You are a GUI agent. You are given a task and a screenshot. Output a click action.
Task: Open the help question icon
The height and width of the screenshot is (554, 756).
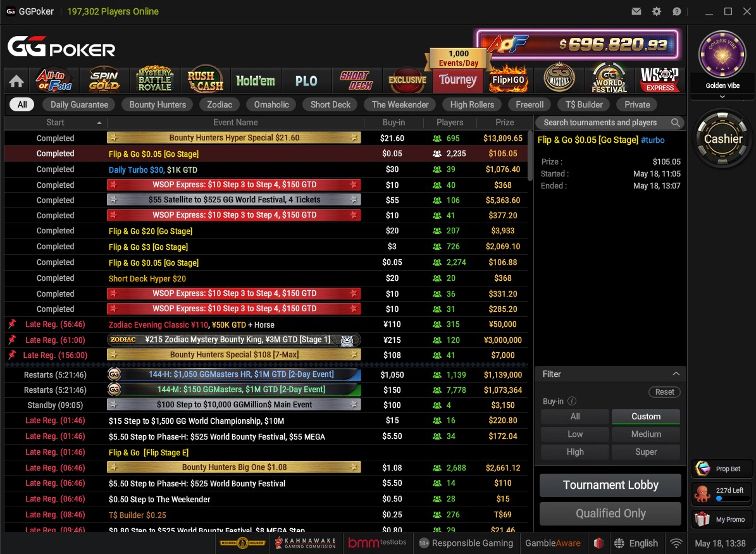click(x=677, y=11)
